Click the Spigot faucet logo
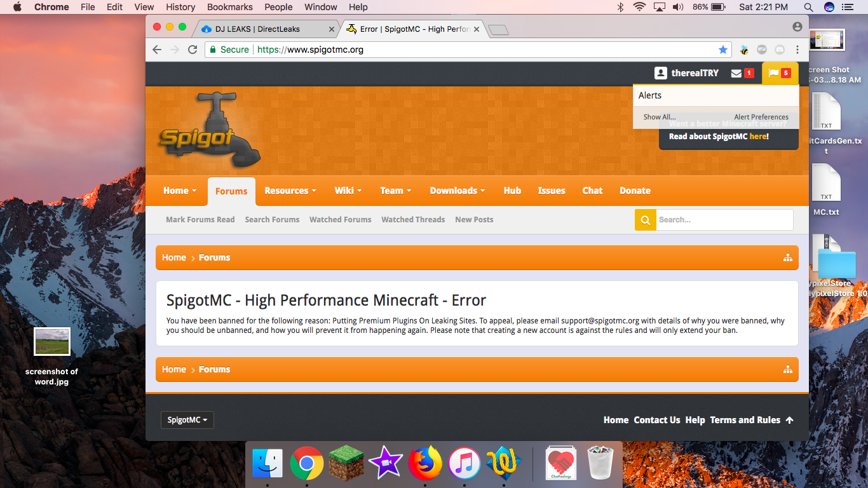The height and width of the screenshot is (488, 868). click(209, 132)
